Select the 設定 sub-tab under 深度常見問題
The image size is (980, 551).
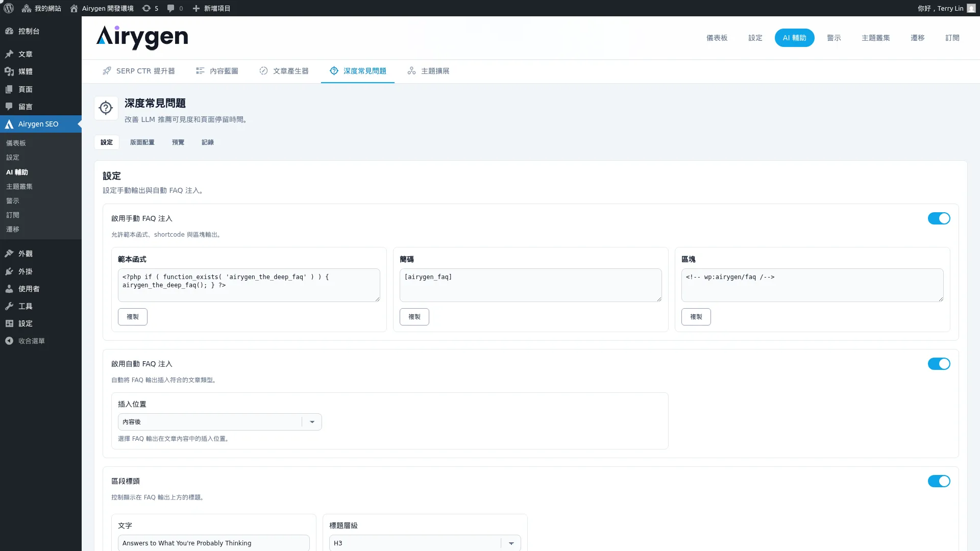107,142
